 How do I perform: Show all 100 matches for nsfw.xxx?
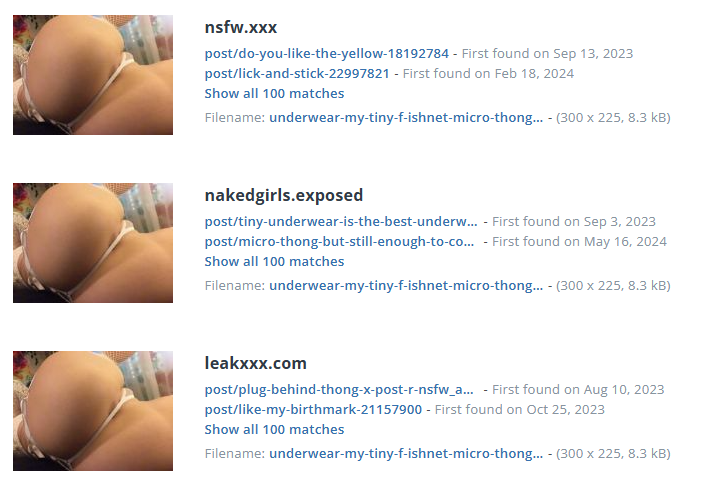(x=274, y=93)
